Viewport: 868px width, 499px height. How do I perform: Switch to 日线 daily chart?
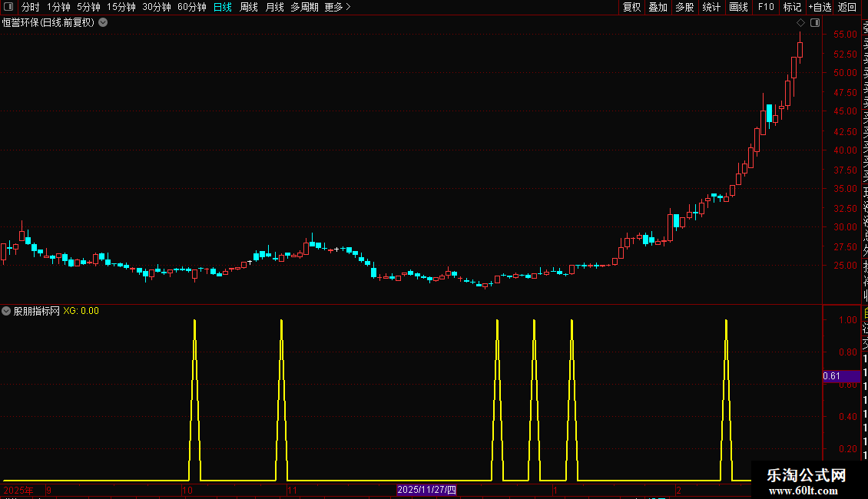pos(223,7)
